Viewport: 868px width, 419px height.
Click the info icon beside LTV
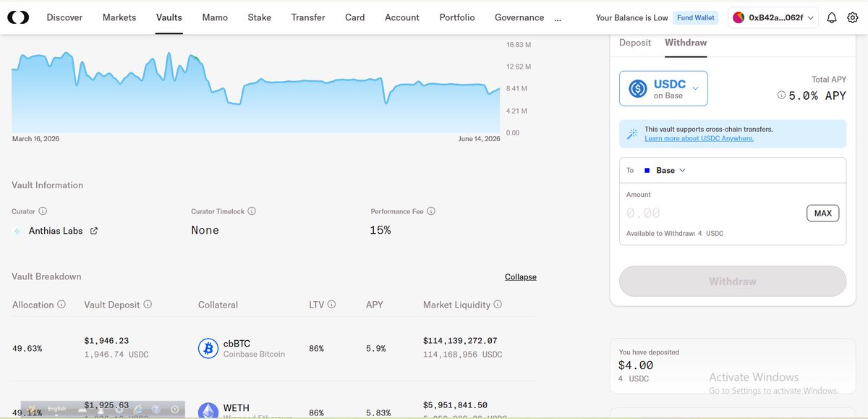pyautogui.click(x=331, y=305)
